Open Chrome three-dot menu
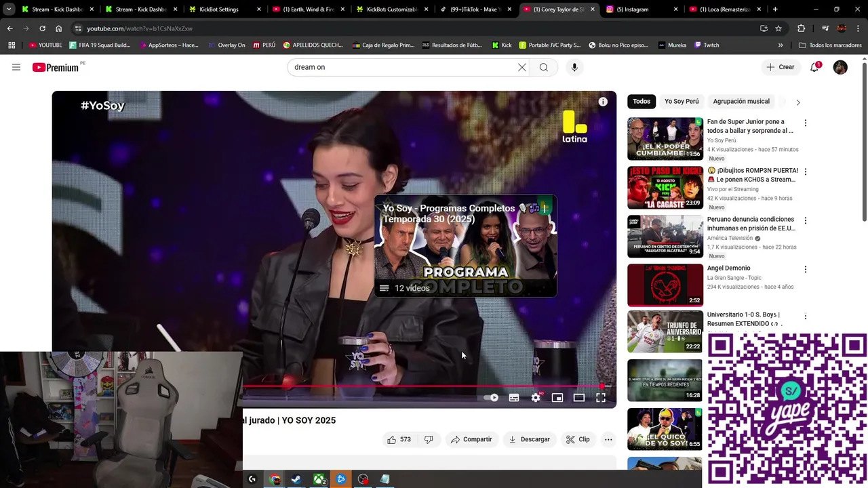This screenshot has width=868, height=488. [x=859, y=28]
